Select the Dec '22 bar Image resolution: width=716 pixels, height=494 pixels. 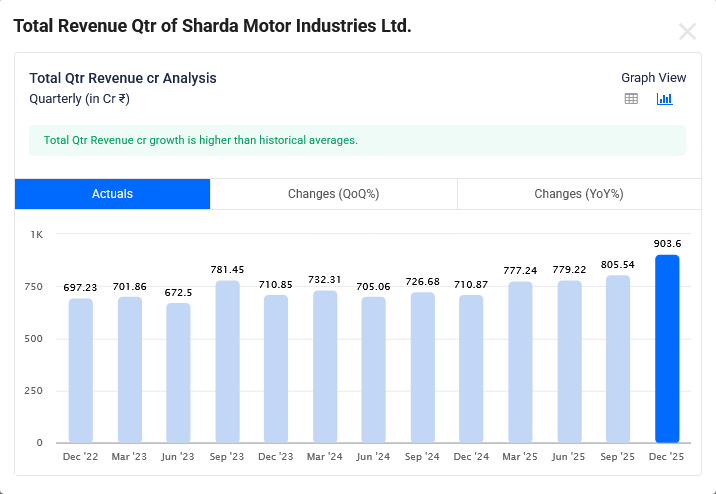coord(81,370)
